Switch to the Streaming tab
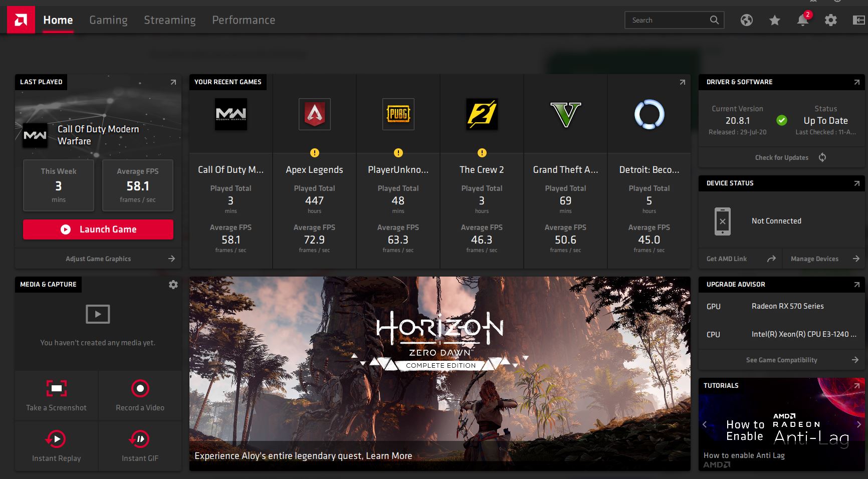This screenshot has height=479, width=868. coord(170,20)
